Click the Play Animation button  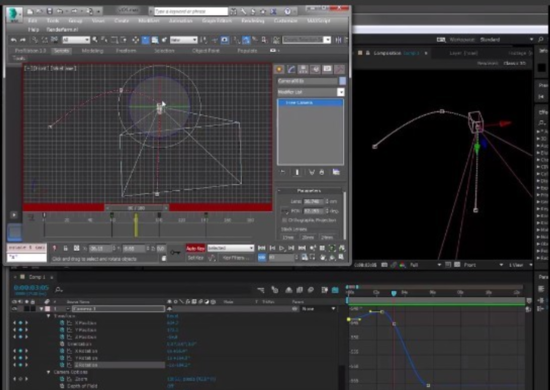(x=282, y=248)
